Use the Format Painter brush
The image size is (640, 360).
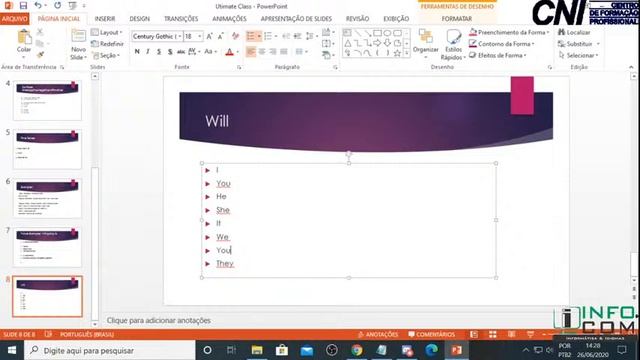click(40, 54)
